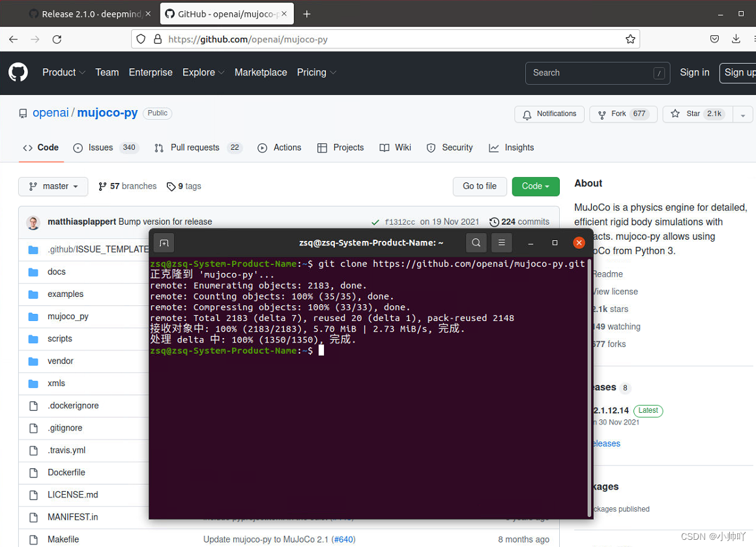Open the MANIFEST.in file
Image resolution: width=756 pixels, height=547 pixels.
(73, 517)
